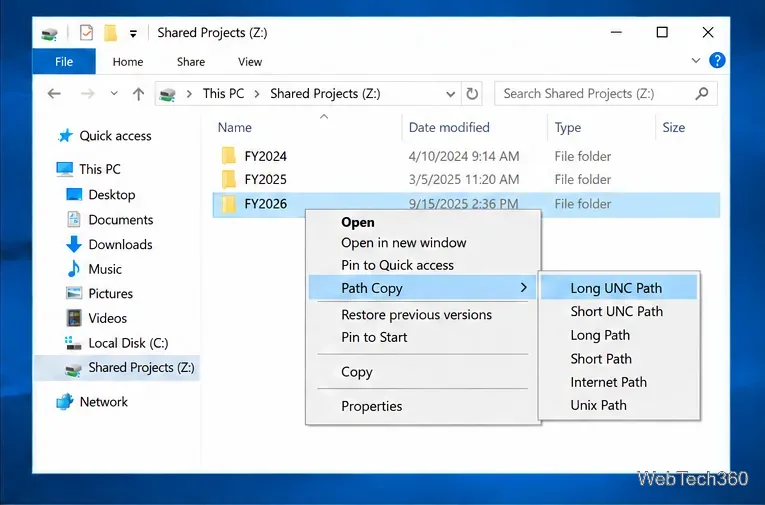The width and height of the screenshot is (765, 505).
Task: Go up one folder level
Action: tap(139, 94)
